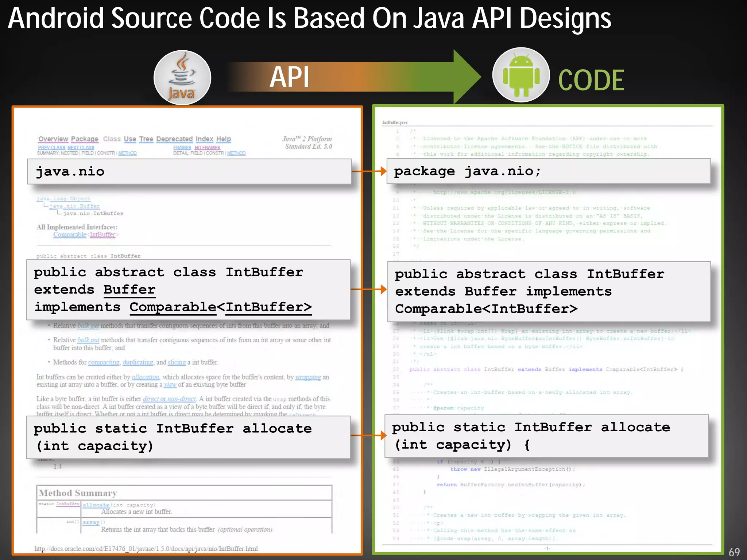Go to NEXT CLASS link
Viewport: 747px width, 560px height.
click(x=81, y=148)
